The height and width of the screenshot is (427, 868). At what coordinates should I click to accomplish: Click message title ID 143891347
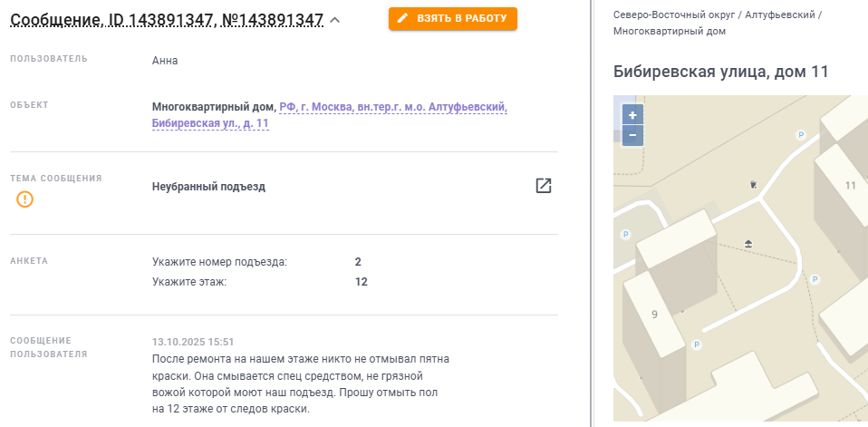pos(167,19)
